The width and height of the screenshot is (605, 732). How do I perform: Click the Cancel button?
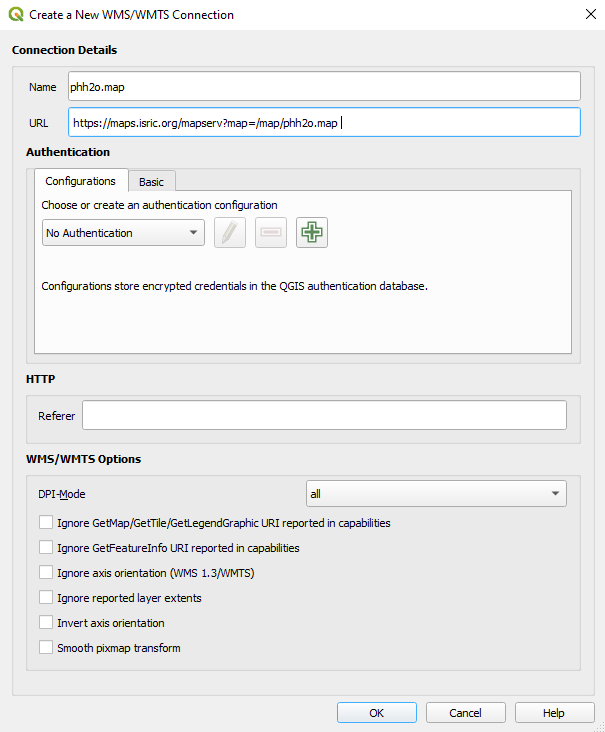coord(465,713)
